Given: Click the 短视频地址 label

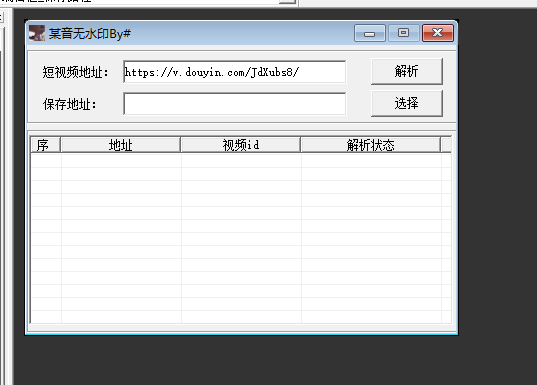Looking at the screenshot, I should (75, 72).
